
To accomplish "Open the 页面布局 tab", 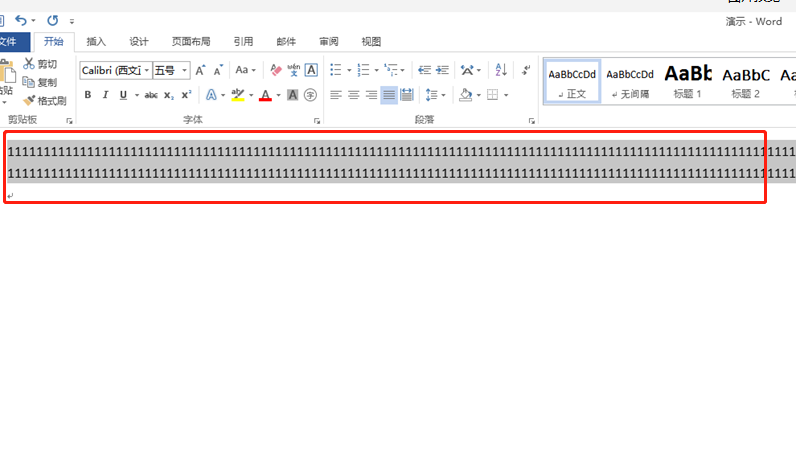I will click(191, 42).
